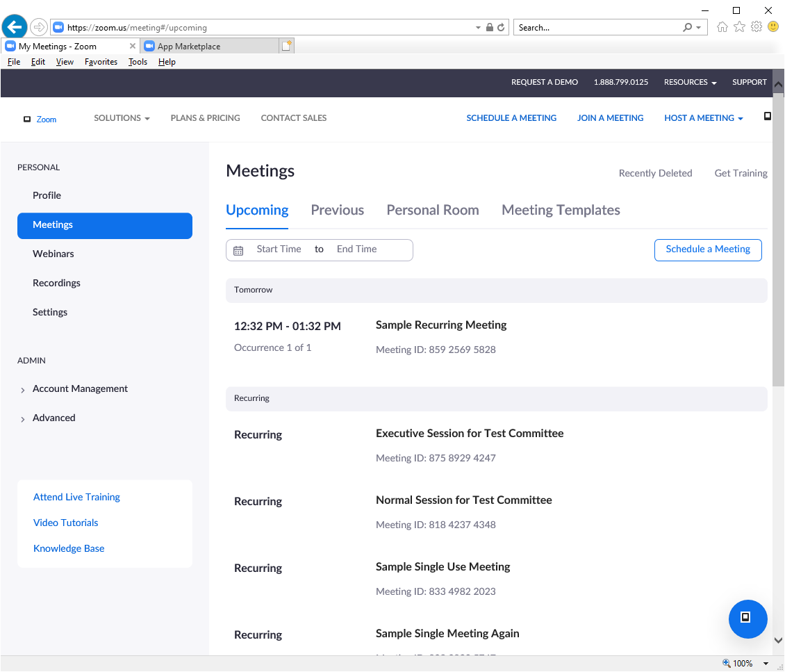Screen dimensions: 785x672
Task: Open the File menu
Action: [14, 62]
